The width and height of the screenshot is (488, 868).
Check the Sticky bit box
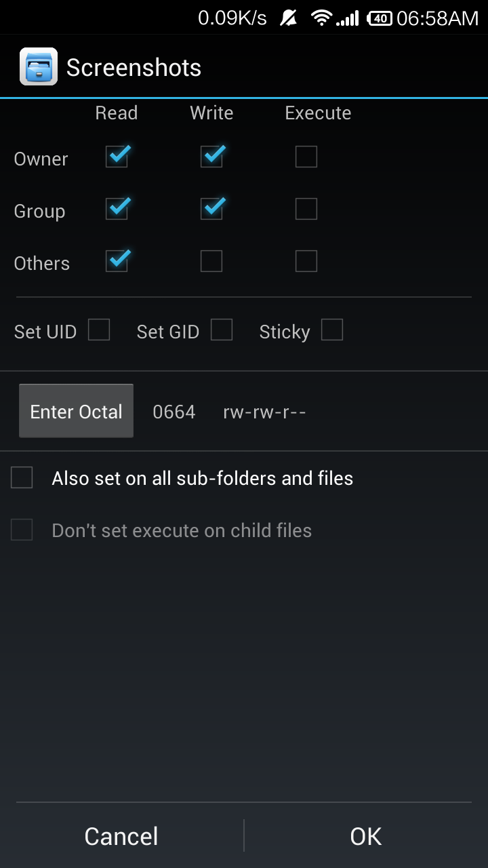(332, 330)
